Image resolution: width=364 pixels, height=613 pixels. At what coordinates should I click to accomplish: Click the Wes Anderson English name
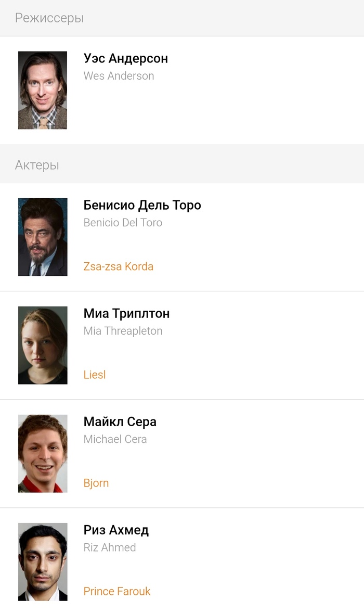119,76
